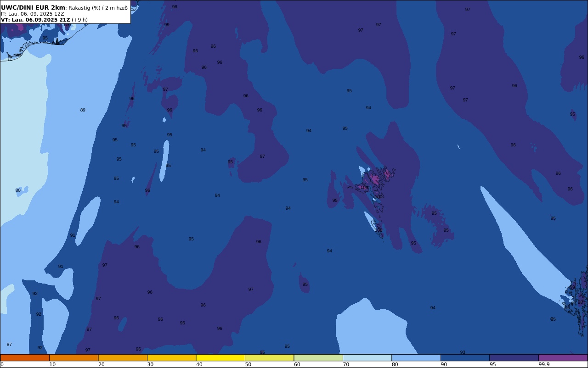
Task: Click the pale green 60–70 legend swatch
Action: click(318, 357)
